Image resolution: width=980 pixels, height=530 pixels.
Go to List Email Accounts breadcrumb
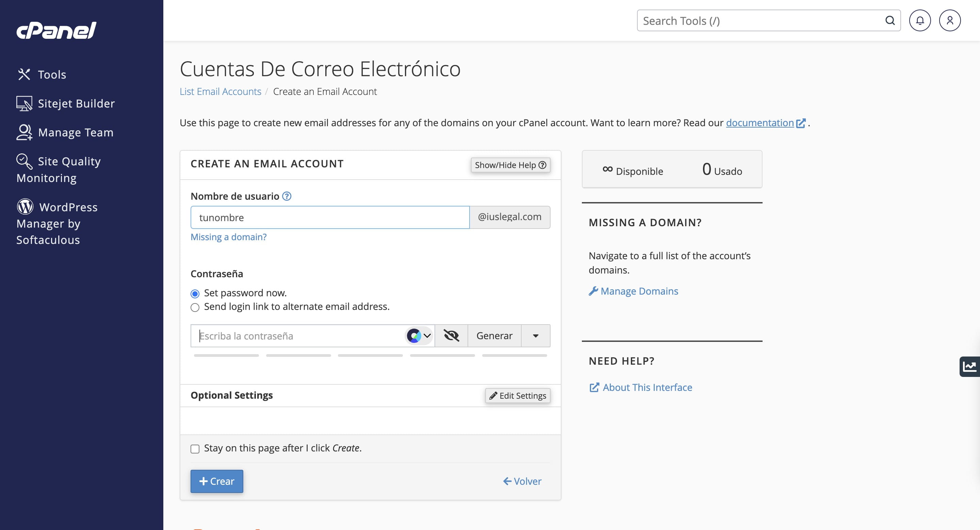click(220, 91)
